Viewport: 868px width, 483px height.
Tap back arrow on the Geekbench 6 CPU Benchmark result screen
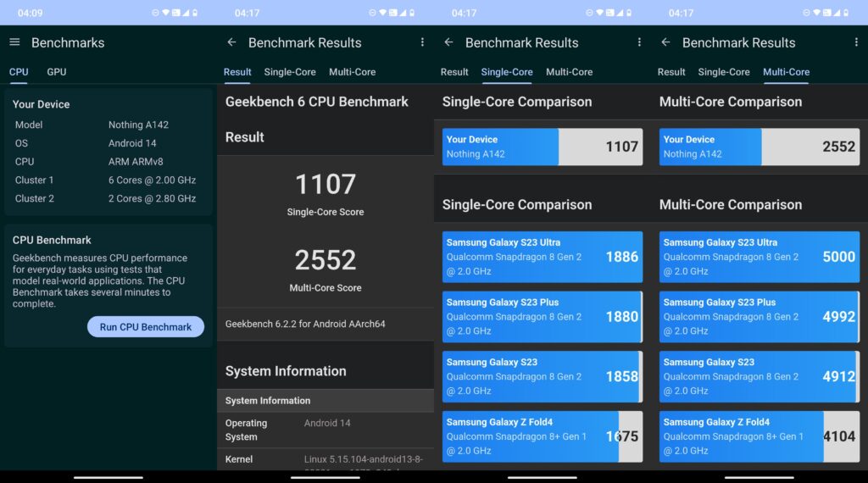click(231, 42)
